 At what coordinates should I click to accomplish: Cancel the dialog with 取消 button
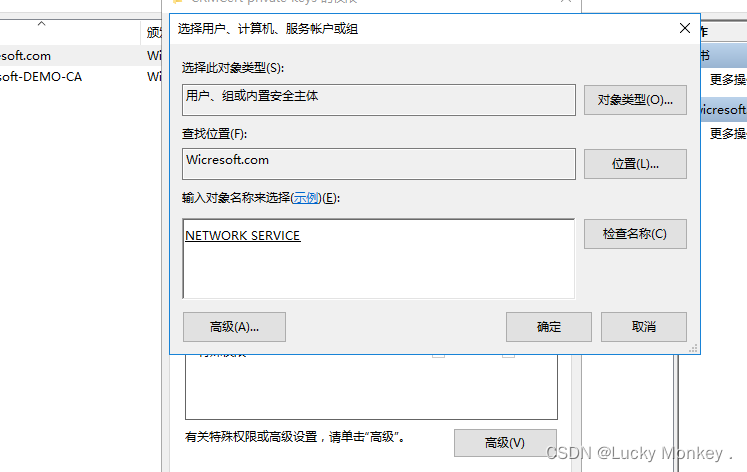pyautogui.click(x=644, y=327)
